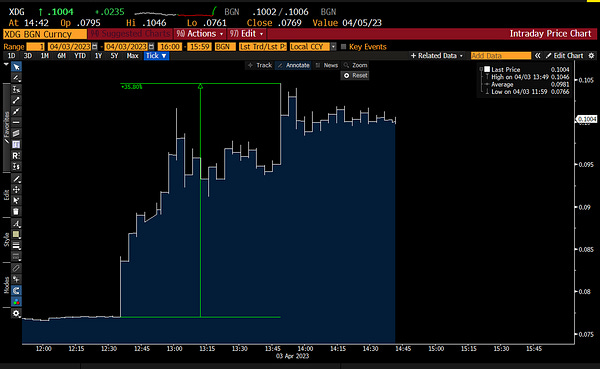Open the text style A icon
The height and width of the screenshot is (369, 600).
pos(16,224)
